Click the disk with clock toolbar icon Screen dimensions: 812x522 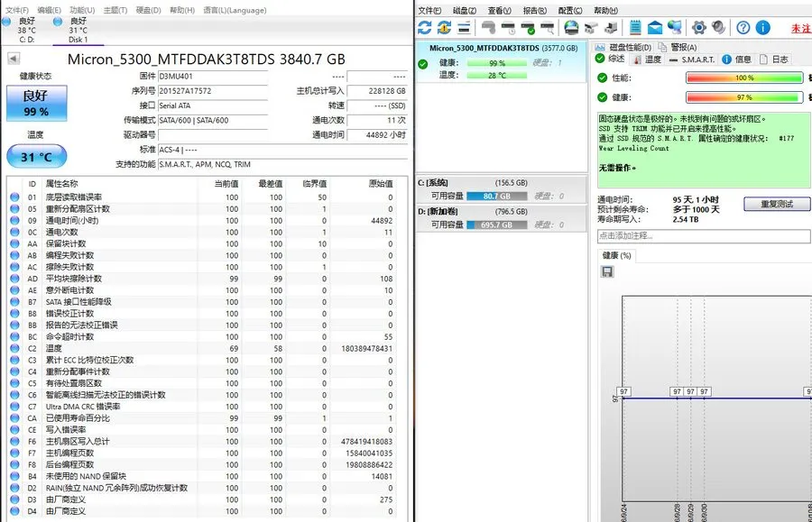point(508,27)
